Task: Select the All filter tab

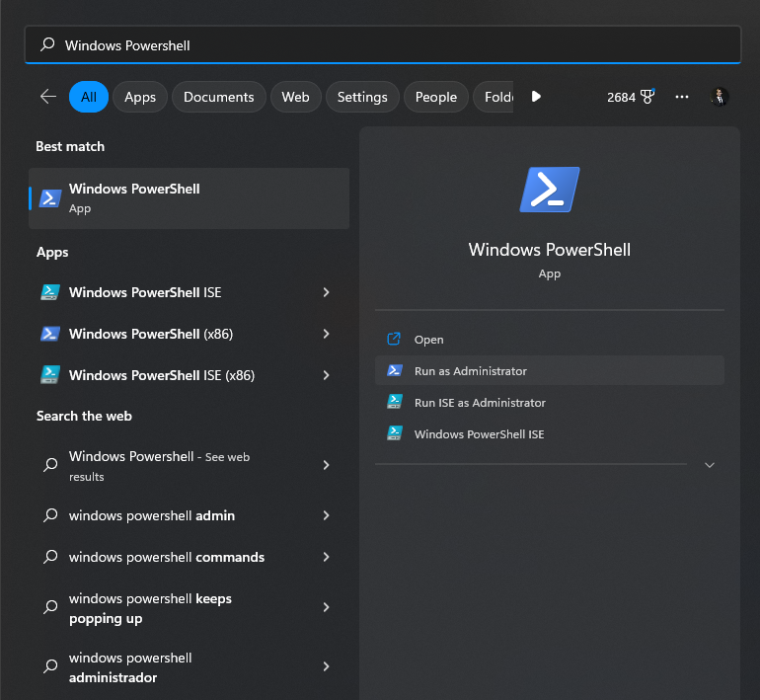Action: pos(89,97)
